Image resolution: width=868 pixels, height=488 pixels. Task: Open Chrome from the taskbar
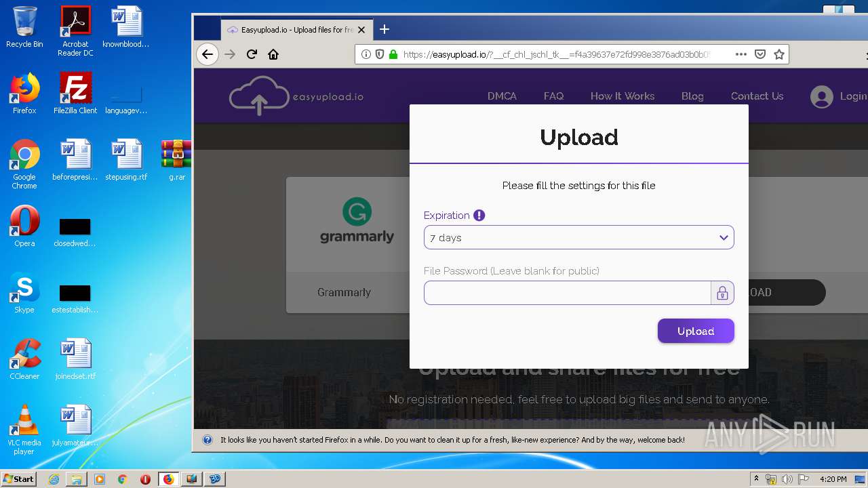pyautogui.click(x=122, y=479)
